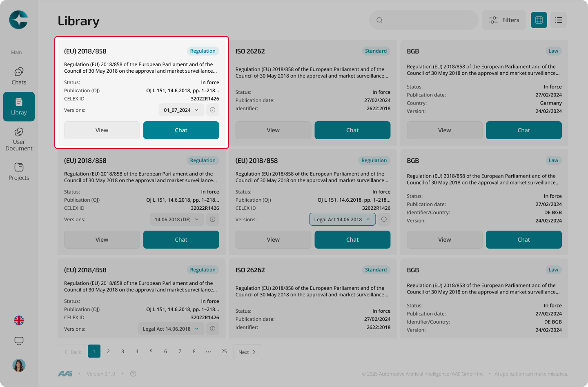Chat about highlighted (EU) 2018/858 card
The image size is (588, 387).
pos(181,130)
